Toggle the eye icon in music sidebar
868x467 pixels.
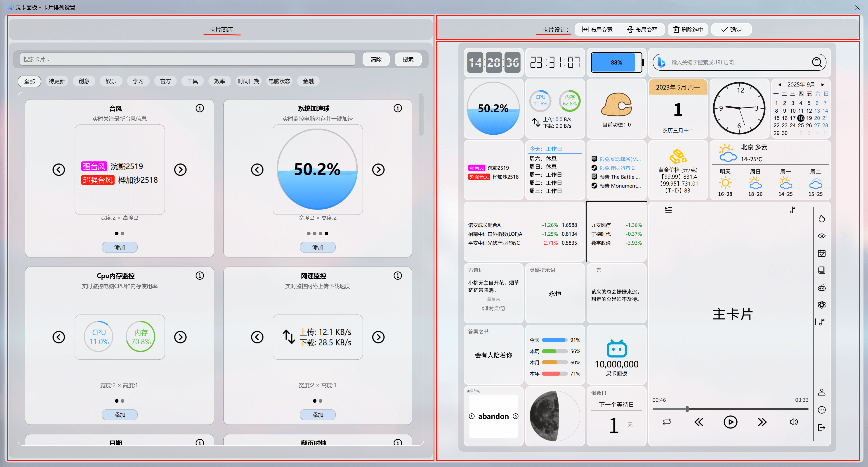[821, 236]
